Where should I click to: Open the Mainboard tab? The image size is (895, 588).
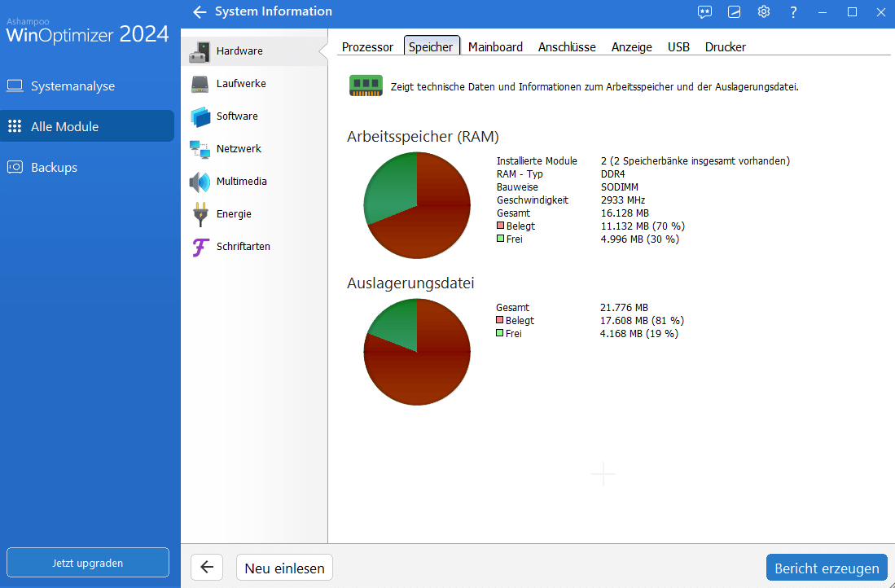(x=495, y=46)
